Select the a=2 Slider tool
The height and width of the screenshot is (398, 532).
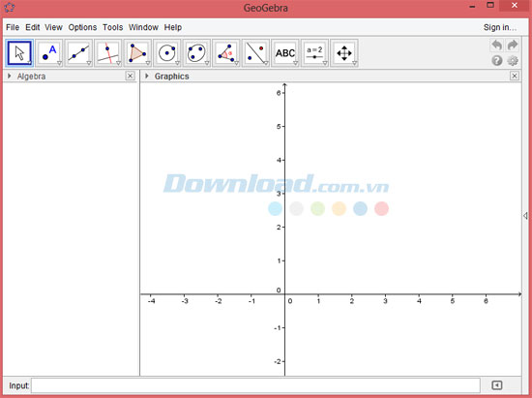tap(315, 53)
